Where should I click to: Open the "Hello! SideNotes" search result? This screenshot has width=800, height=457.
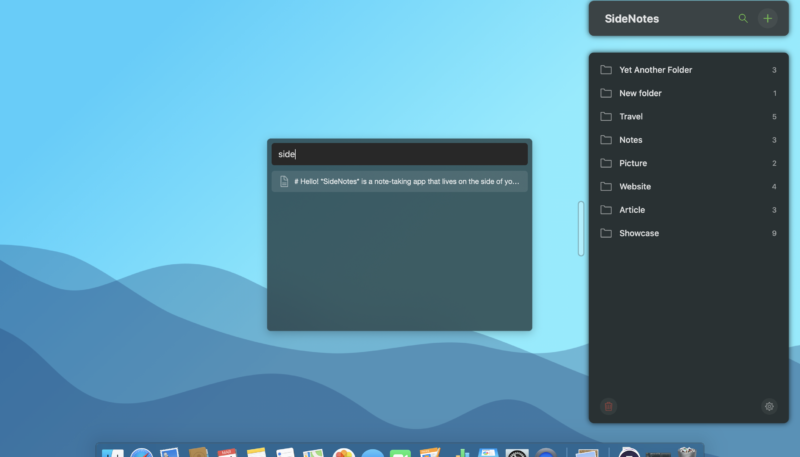(406, 182)
